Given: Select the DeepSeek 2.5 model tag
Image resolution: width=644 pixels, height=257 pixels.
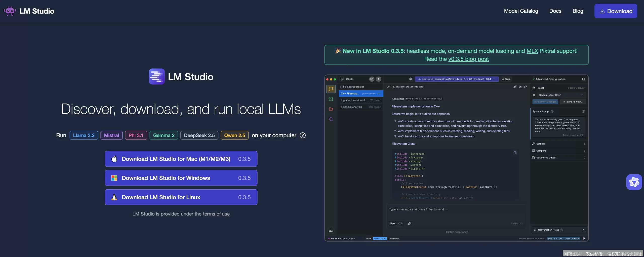Looking at the screenshot, I should [x=199, y=135].
